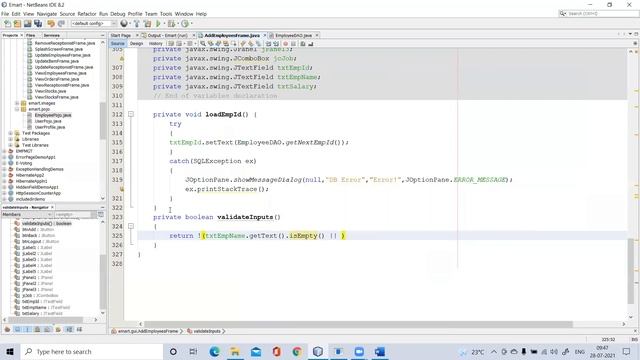Click the editor horizontal scrollbar

tap(358, 324)
